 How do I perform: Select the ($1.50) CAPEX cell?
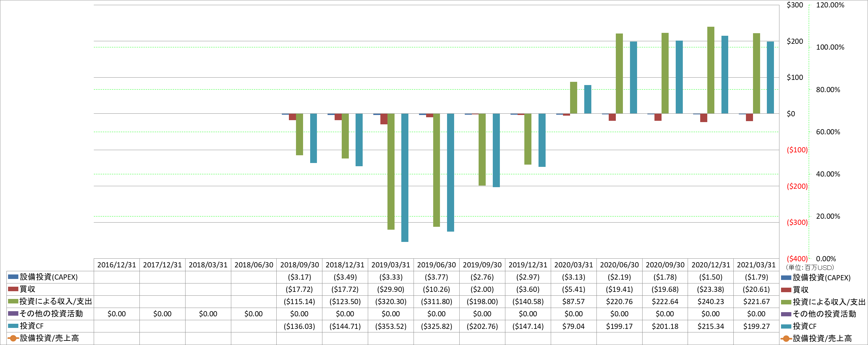tap(711, 277)
